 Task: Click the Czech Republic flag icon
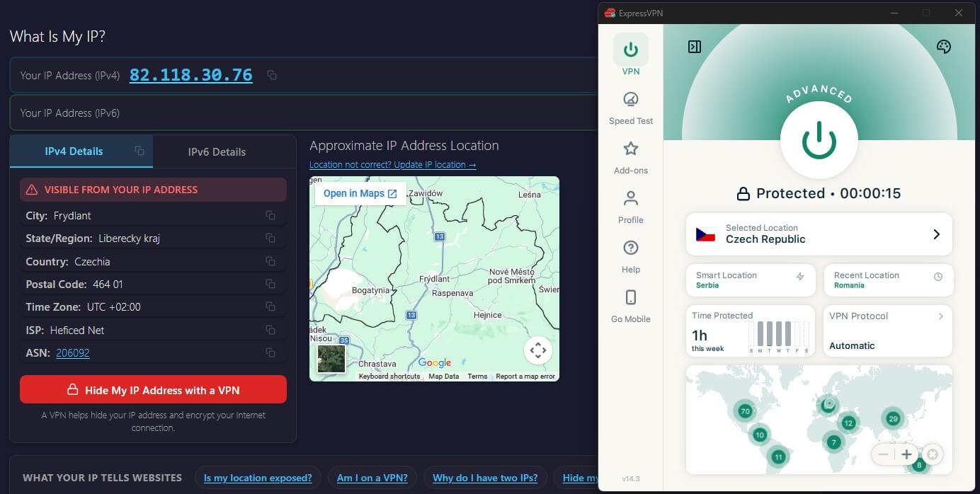[705, 234]
